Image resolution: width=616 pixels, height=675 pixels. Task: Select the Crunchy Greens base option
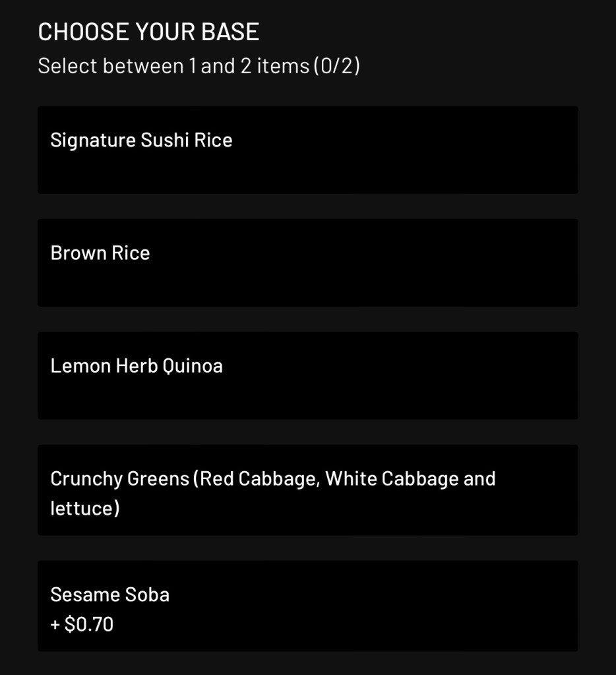pyautogui.click(x=307, y=490)
